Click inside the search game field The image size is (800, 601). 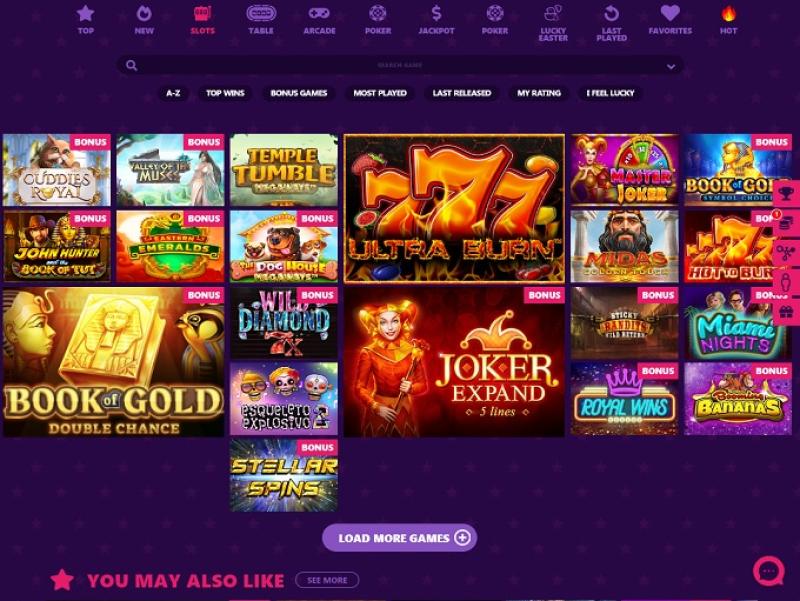(400, 65)
